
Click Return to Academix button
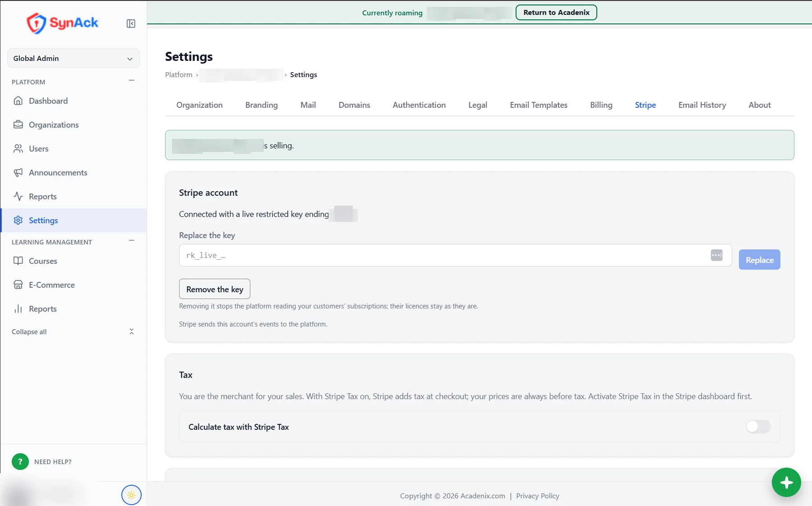tap(556, 13)
